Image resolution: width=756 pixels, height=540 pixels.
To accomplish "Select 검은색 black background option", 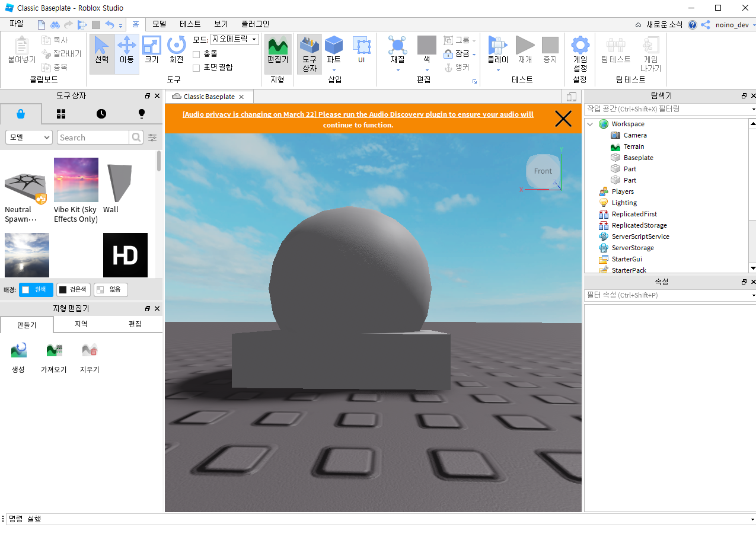I will [74, 290].
